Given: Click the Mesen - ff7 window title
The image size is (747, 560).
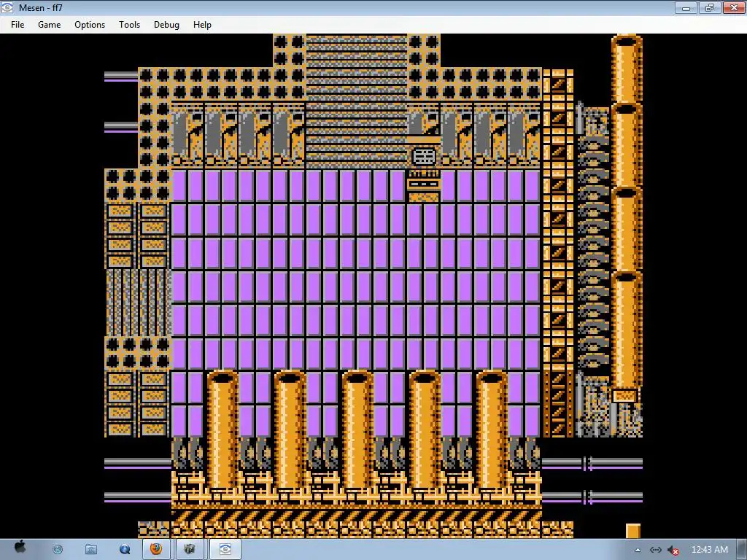Looking at the screenshot, I should [41, 7].
